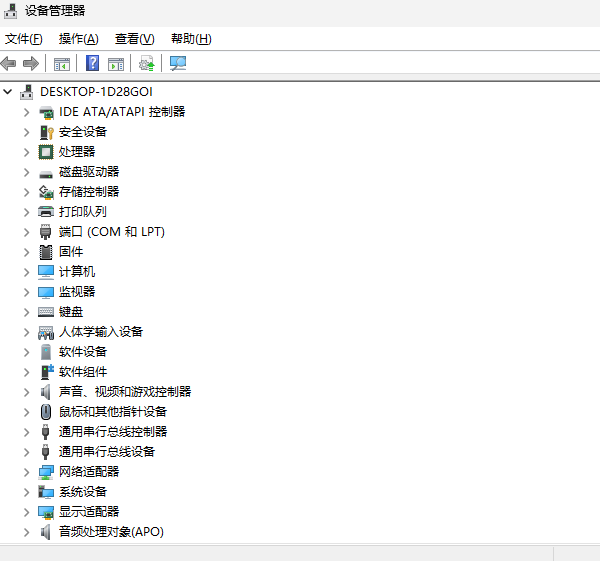Expand the 磁盘驱动器 tree node
600x561 pixels.
click(27, 172)
